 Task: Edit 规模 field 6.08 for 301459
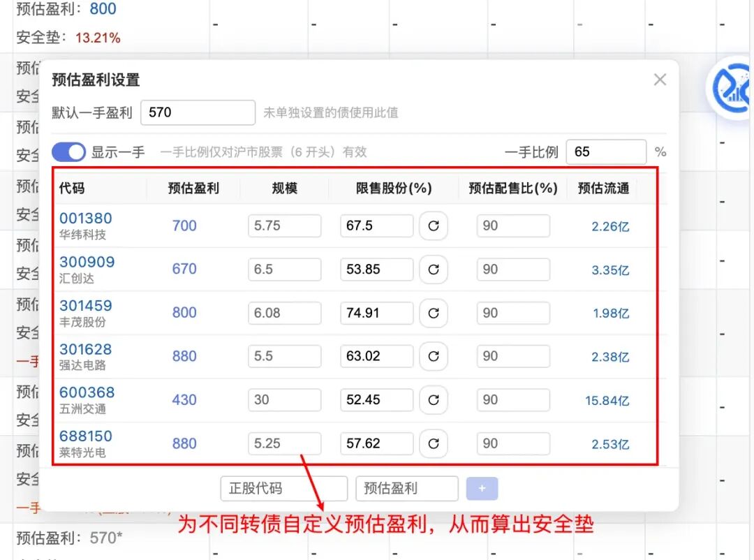pos(285,314)
